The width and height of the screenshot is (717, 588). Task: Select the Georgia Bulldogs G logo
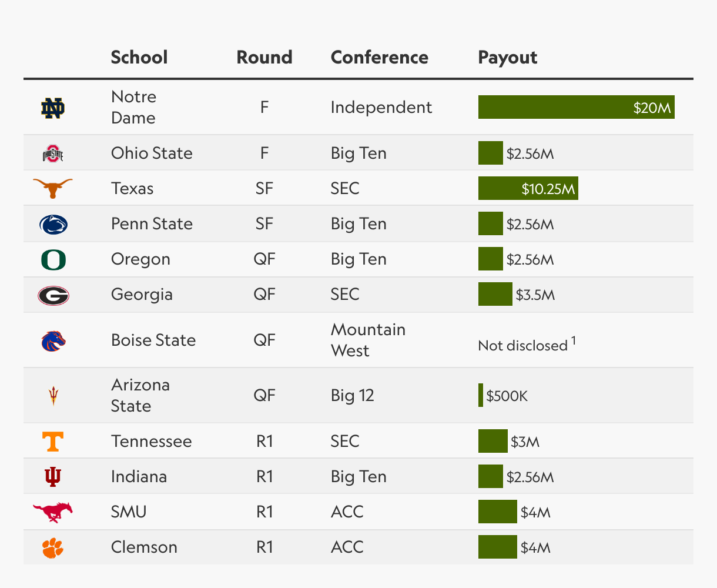pyautogui.click(x=53, y=295)
